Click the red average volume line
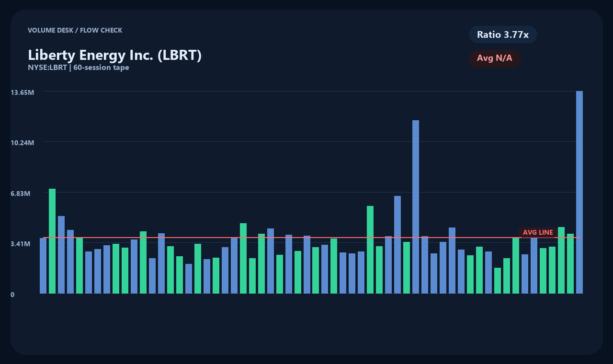Viewport: 613px width, 364px height. coord(311,238)
